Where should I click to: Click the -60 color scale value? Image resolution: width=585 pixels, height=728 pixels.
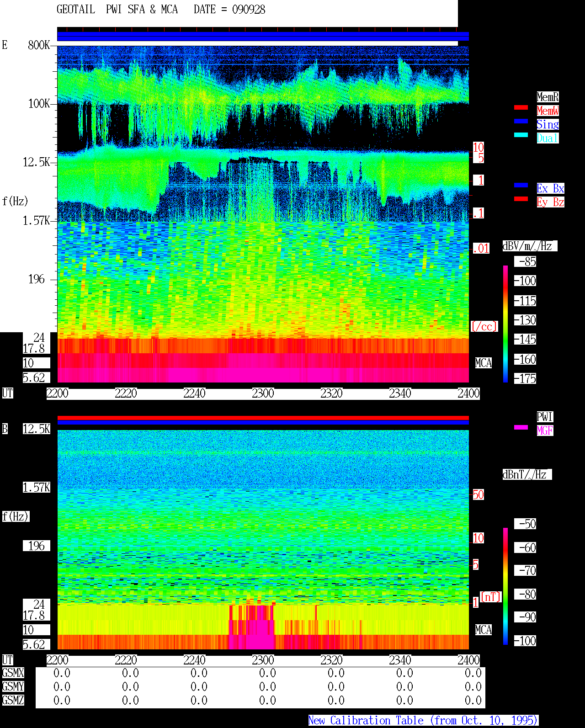(x=526, y=547)
